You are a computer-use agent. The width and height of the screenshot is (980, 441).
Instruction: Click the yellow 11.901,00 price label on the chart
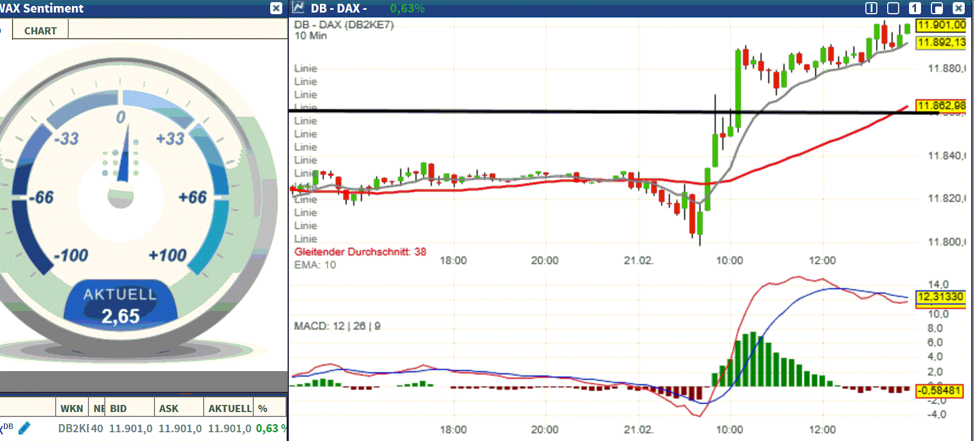coord(941,25)
